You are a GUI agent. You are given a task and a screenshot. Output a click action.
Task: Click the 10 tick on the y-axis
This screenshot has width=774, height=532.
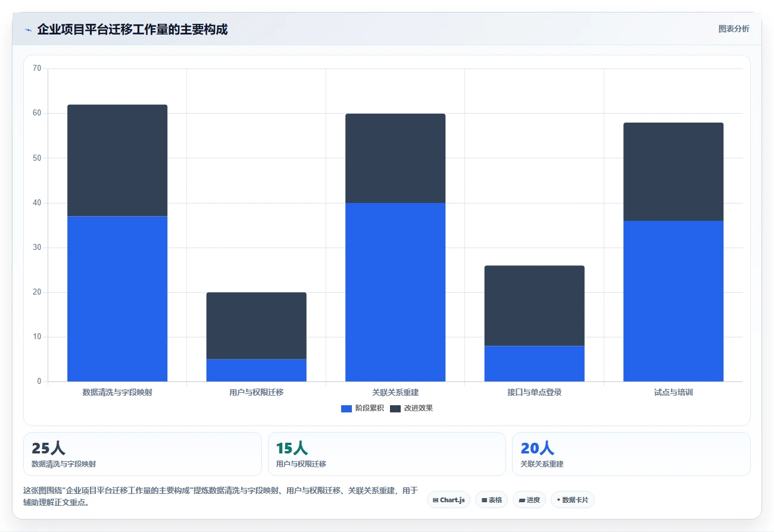click(37, 337)
